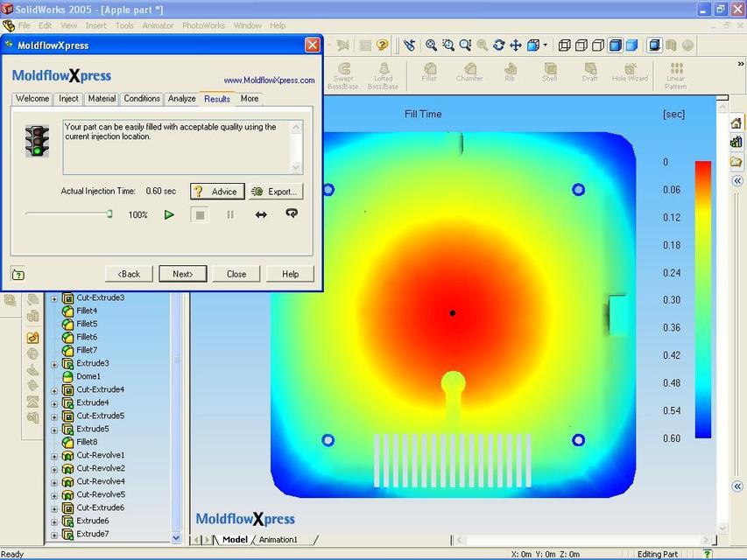Play the fill time animation
747x560 pixels.
[169, 214]
